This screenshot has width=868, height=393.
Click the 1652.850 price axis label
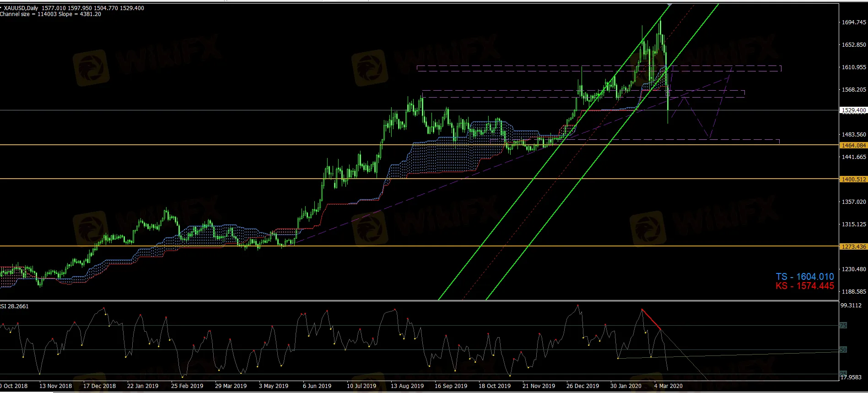tap(854, 45)
